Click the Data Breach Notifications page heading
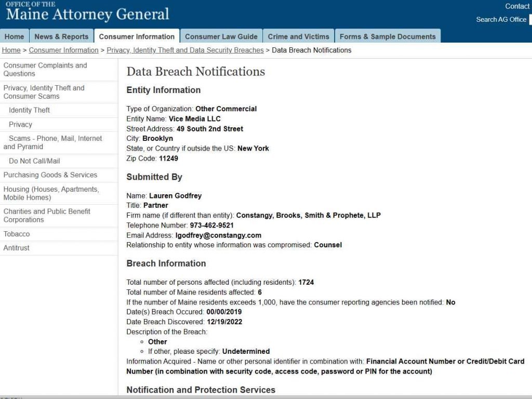This screenshot has height=399, width=532. click(196, 72)
